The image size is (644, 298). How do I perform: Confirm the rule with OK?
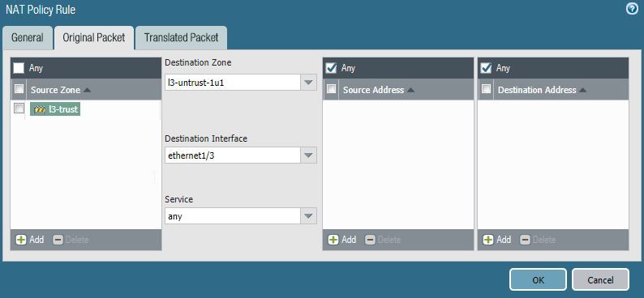538,280
